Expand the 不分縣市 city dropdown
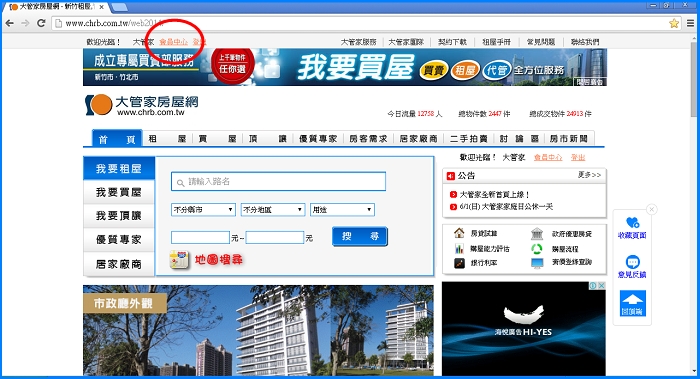The height and width of the screenshot is (379, 700). click(203, 209)
